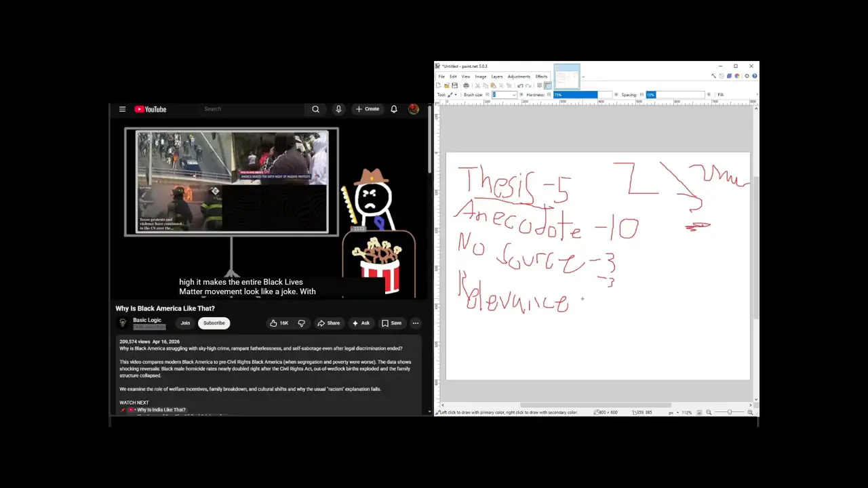
Task: Dislike the video with thumbs-down icon
Action: [301, 323]
